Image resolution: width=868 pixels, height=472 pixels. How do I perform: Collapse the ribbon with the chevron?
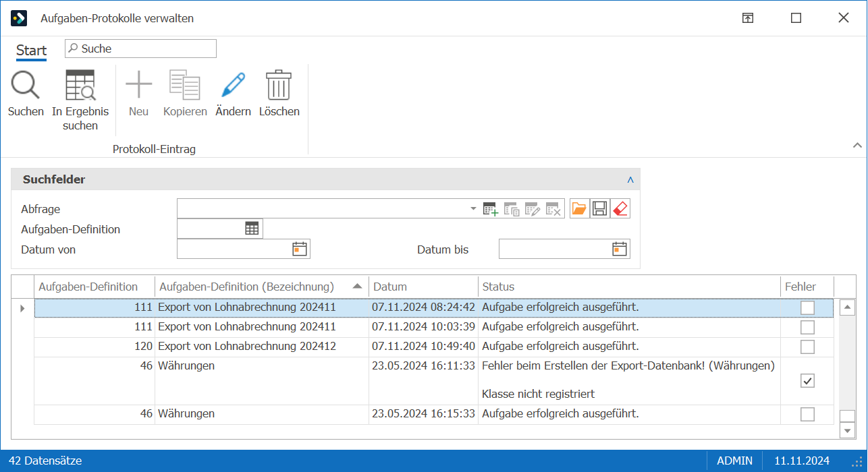857,145
